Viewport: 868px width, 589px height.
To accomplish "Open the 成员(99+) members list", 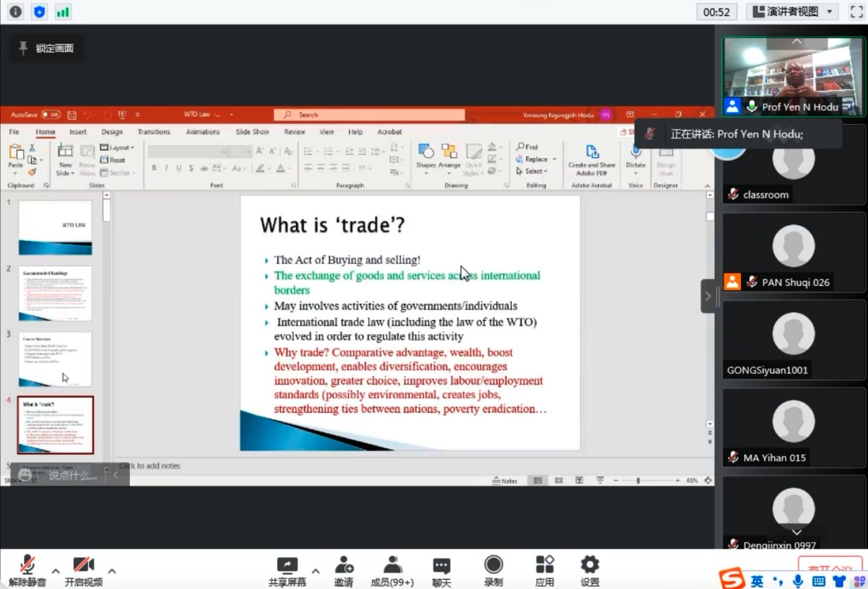I will click(392, 570).
